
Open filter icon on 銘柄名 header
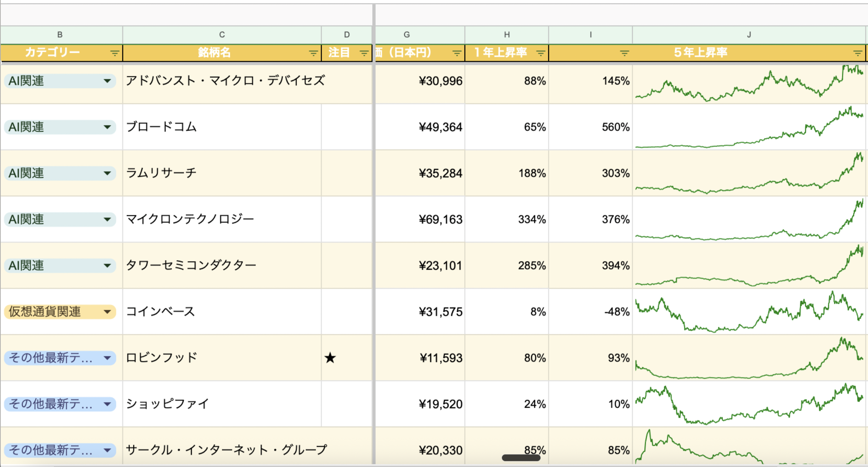(x=313, y=53)
